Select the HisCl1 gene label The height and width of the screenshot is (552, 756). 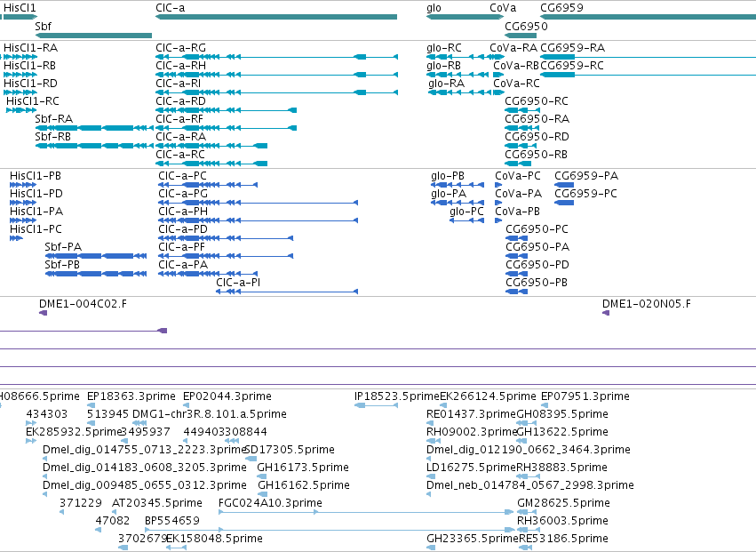tap(20, 8)
